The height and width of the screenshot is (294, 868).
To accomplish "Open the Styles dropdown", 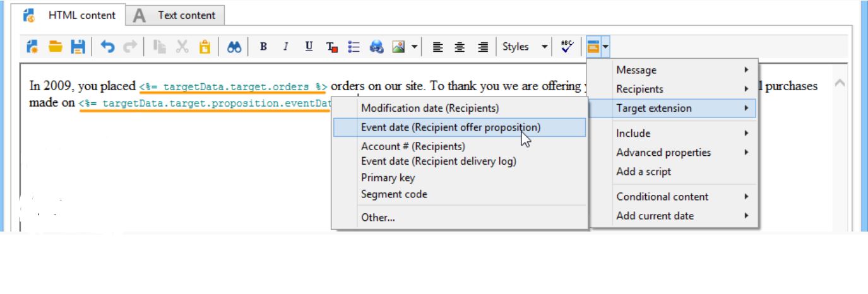I will click(525, 46).
